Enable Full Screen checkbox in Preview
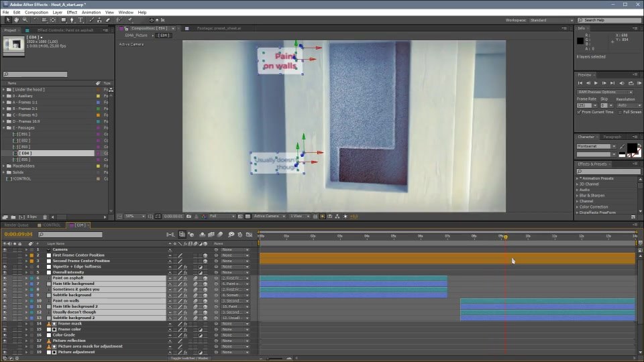This screenshot has height=362, width=644. pos(620,112)
